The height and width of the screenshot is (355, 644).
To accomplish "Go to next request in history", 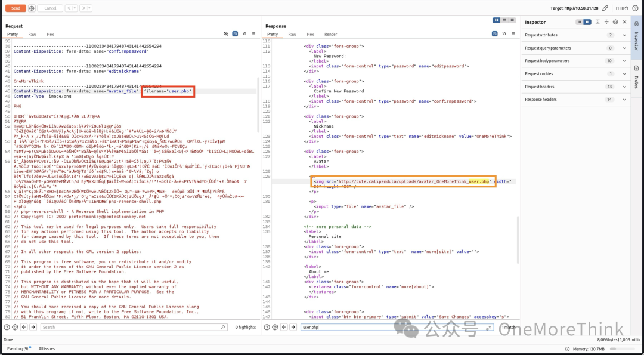I will pos(83,8).
